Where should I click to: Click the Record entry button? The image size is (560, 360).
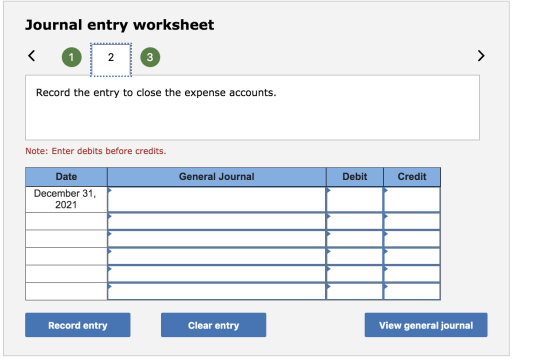[78, 325]
